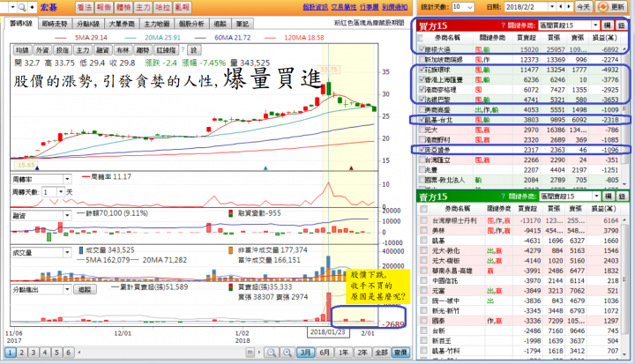Click the plus add-stock icon in top bar
This screenshot has width=635, height=364.
point(32,7)
